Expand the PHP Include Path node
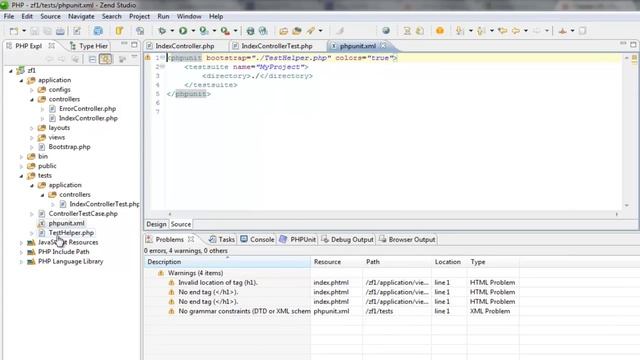Viewport: 640px width, 360px height. (22, 252)
